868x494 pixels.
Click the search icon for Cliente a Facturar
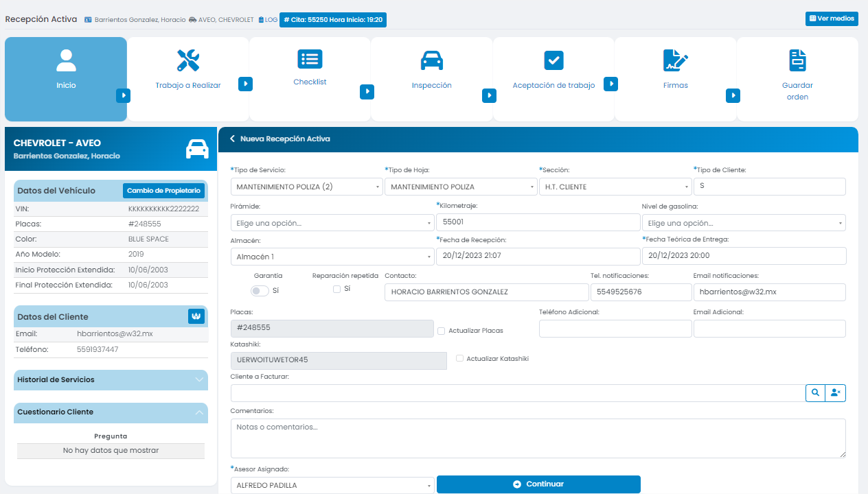click(x=815, y=392)
